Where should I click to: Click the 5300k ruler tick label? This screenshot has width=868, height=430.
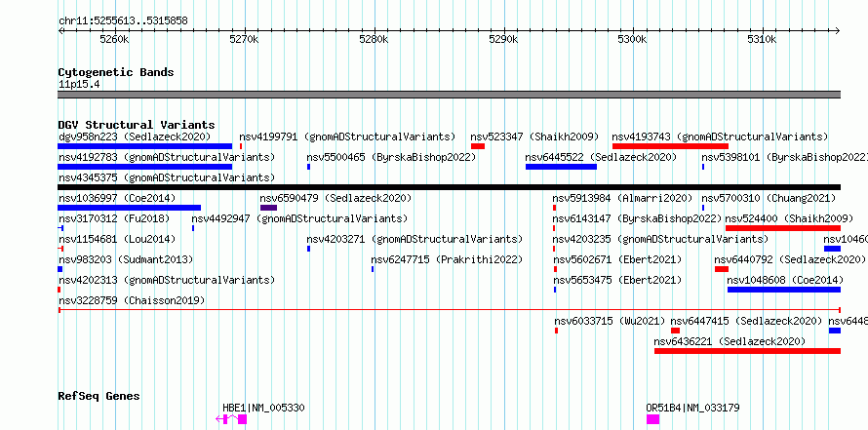tap(633, 39)
